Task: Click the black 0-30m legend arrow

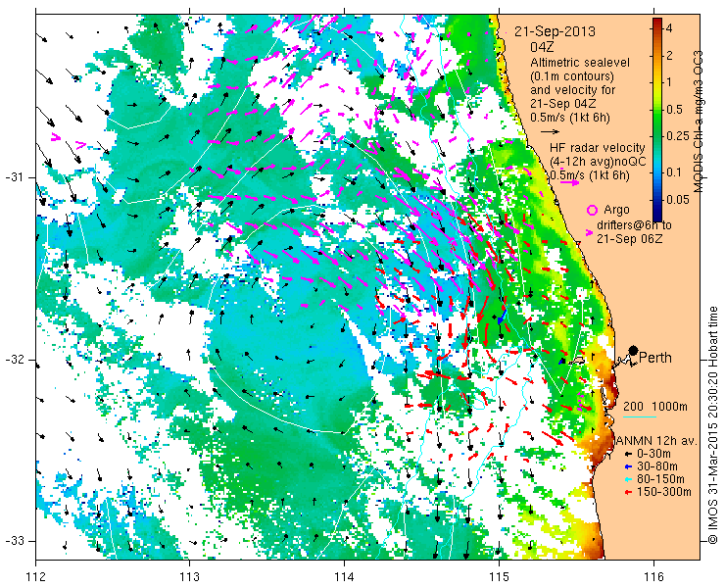Action: (x=628, y=455)
